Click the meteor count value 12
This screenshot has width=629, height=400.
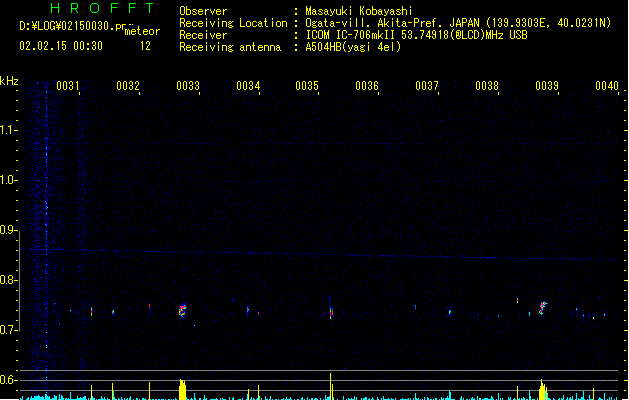(145, 46)
